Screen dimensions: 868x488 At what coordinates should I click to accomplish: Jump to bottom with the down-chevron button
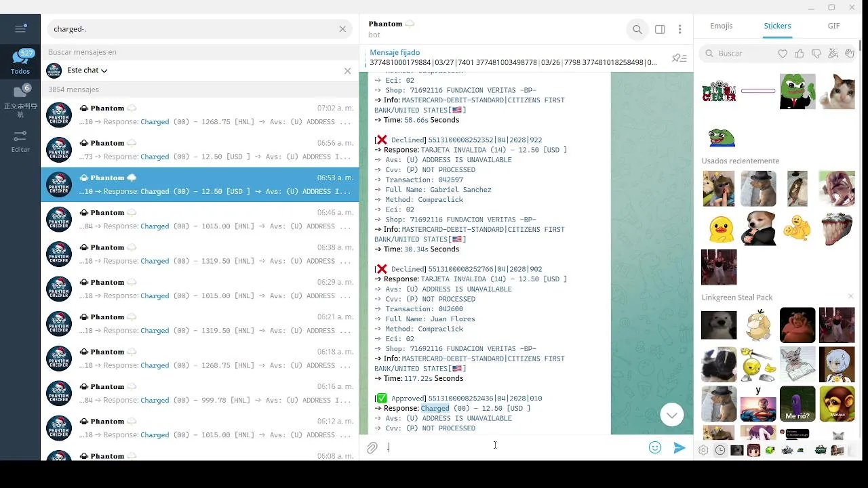pyautogui.click(x=672, y=415)
